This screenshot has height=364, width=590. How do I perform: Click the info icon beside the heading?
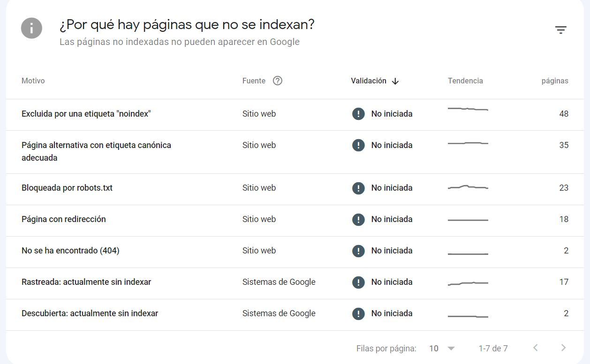[x=31, y=28]
